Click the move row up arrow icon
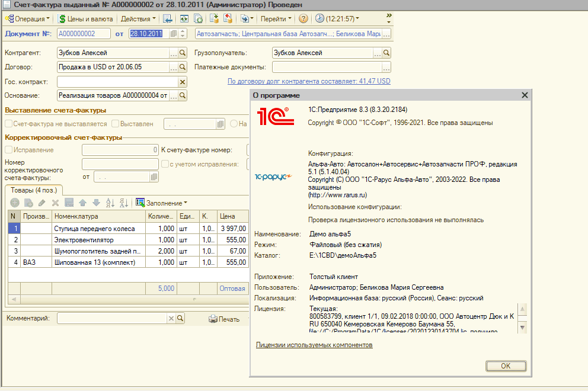Image resolution: width=588 pixels, height=391 pixels. coord(83,203)
